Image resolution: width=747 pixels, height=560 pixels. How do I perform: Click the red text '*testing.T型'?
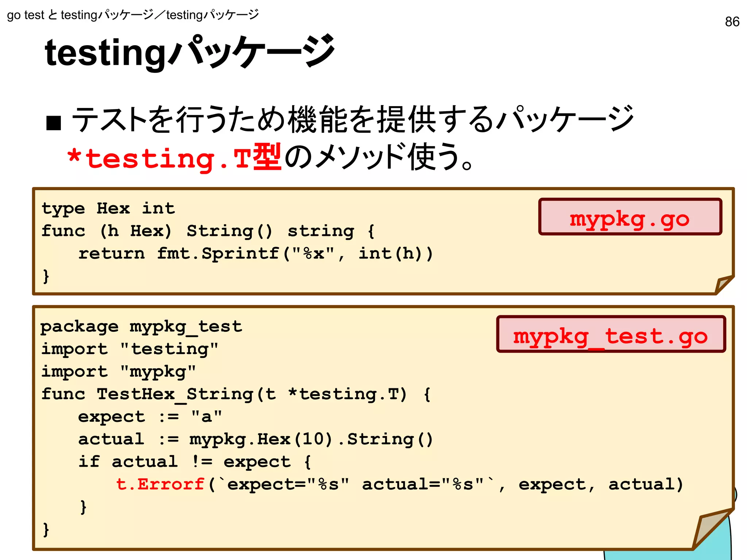point(174,157)
